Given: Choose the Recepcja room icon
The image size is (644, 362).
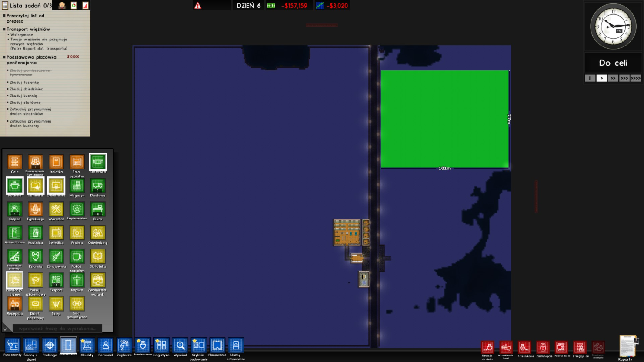Looking at the screenshot, I should (x=14, y=304).
